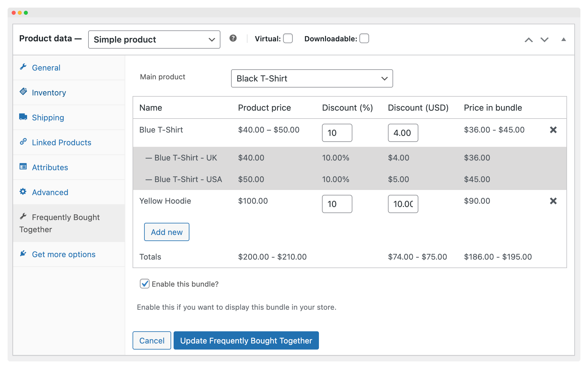Click the Linked Products chain icon
Viewport: 588px width, 369px height.
(x=23, y=142)
